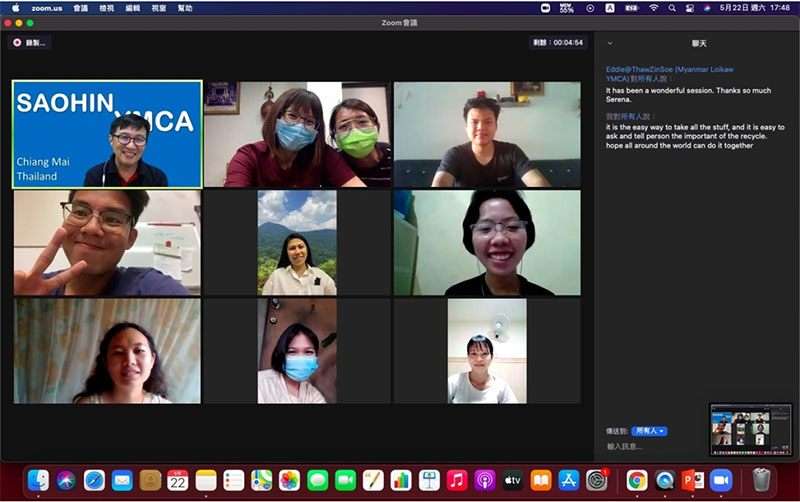Viewport: 800px width, 502px height.
Task: Open PowerPoint from the Dock
Action: pos(692,480)
